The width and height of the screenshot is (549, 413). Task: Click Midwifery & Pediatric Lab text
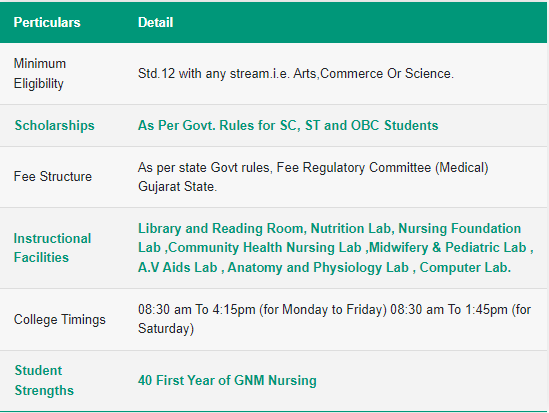(x=448, y=248)
